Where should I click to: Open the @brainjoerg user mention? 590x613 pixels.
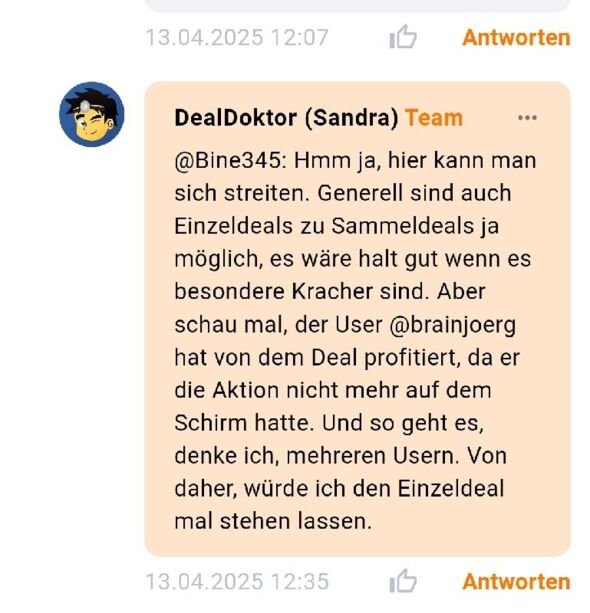tap(452, 325)
